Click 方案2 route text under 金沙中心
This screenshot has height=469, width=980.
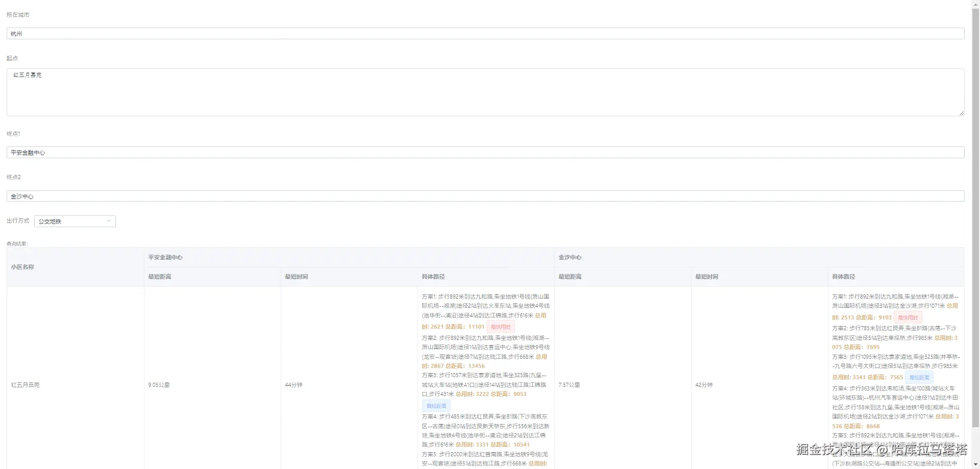(x=896, y=337)
